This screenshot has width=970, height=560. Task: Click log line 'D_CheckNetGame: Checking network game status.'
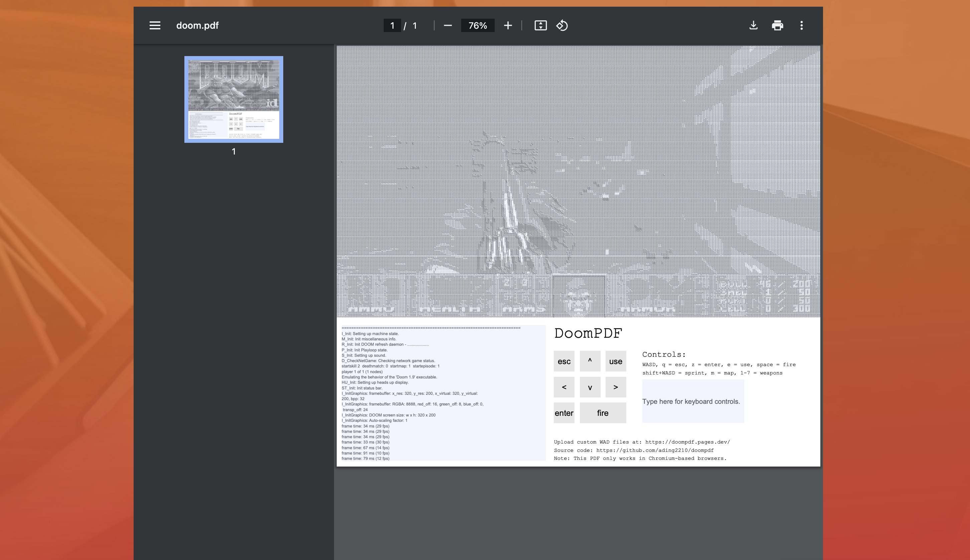[x=388, y=361]
